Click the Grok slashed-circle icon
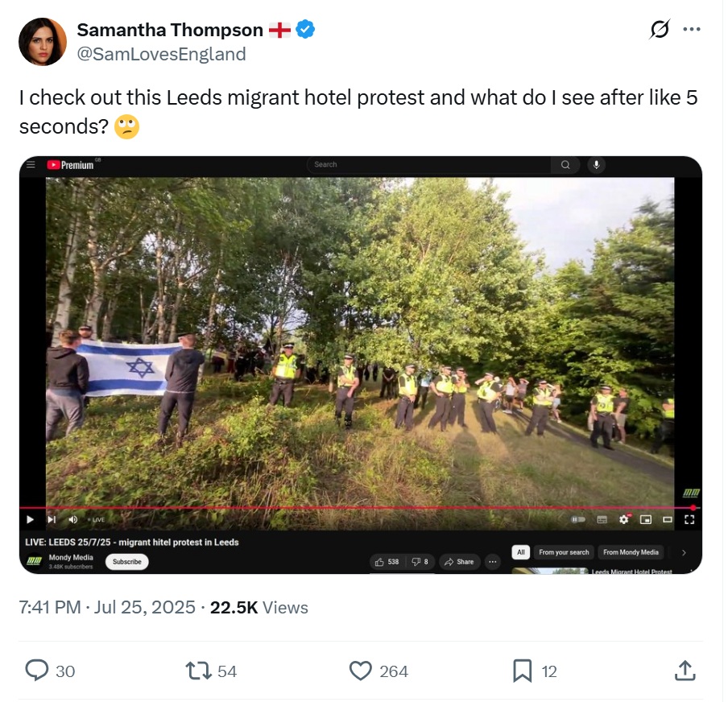Image resolution: width=728 pixels, height=702 pixels. [660, 30]
